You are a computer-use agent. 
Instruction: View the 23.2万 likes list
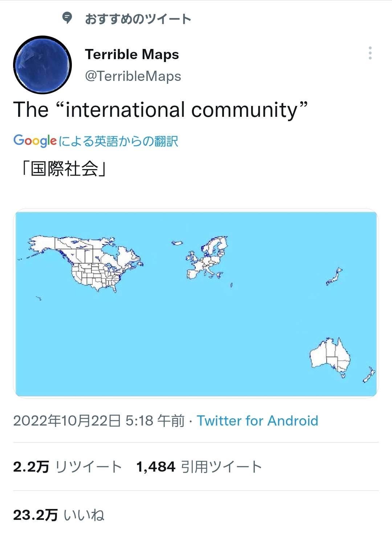pyautogui.click(x=58, y=514)
